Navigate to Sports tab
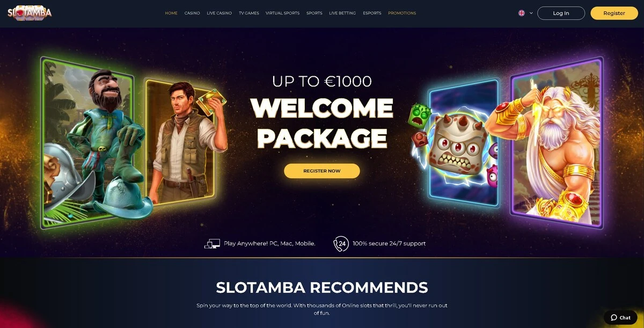 coord(314,13)
